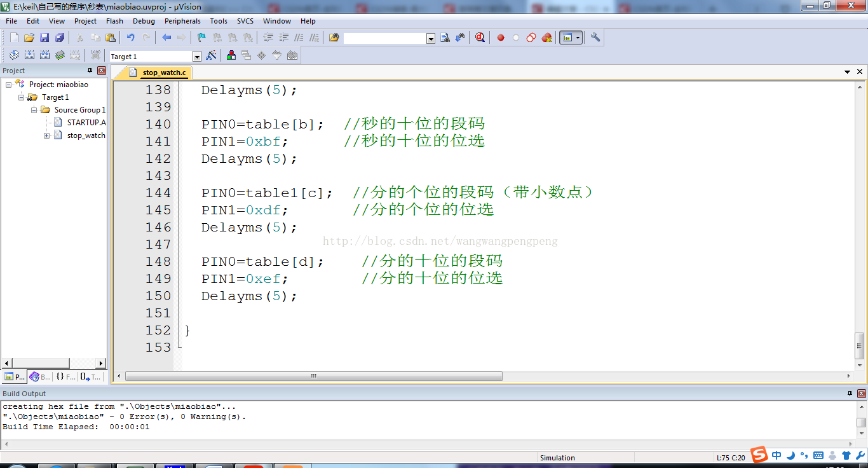Open the Project menu

pyautogui.click(x=85, y=21)
